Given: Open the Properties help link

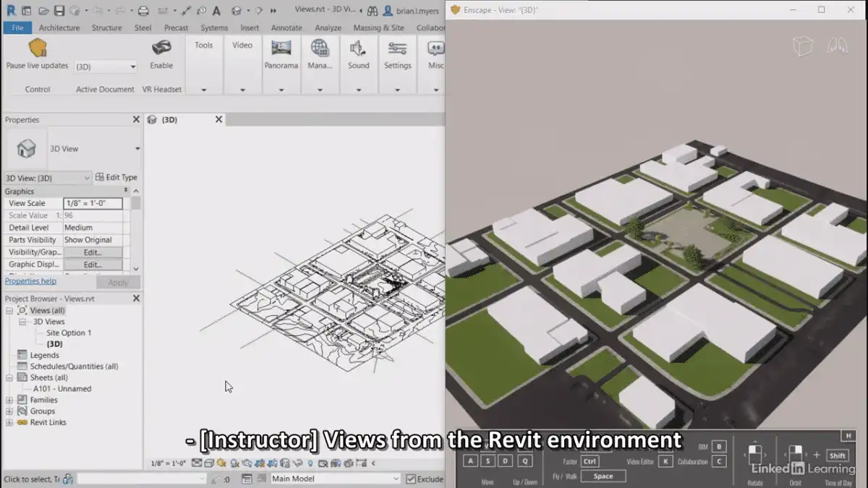Looking at the screenshot, I should point(30,281).
